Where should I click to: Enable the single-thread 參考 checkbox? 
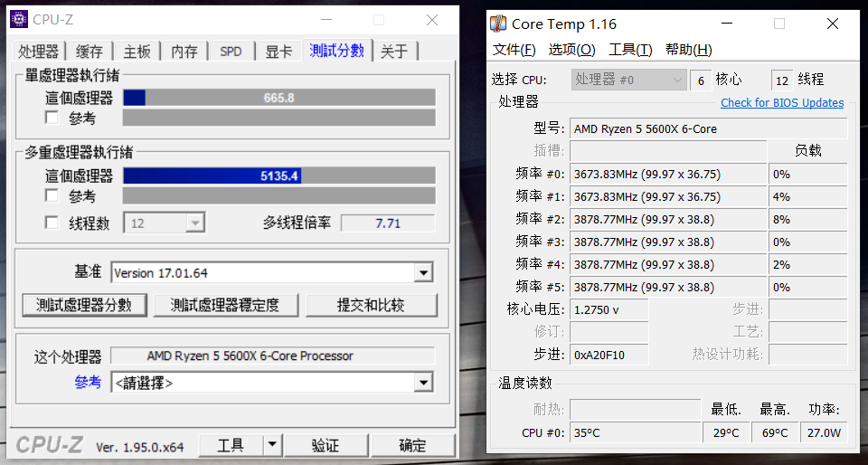[52, 118]
